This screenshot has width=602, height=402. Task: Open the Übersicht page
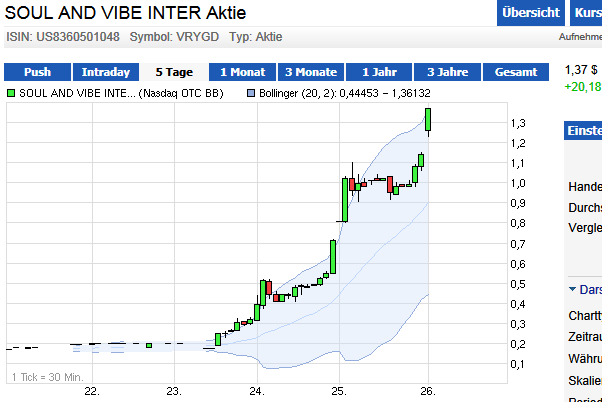click(x=531, y=13)
